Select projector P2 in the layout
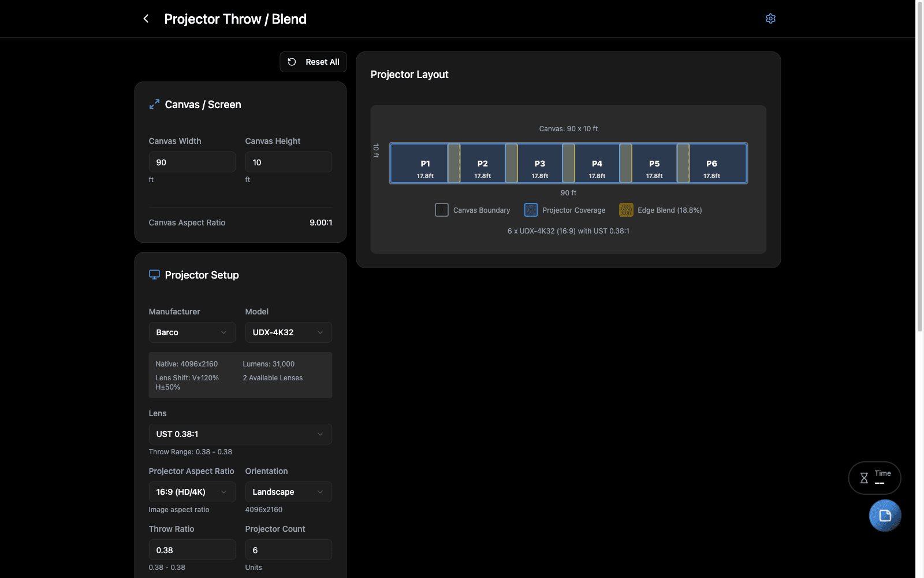Screen dimensions: 924x578 [x=483, y=164]
